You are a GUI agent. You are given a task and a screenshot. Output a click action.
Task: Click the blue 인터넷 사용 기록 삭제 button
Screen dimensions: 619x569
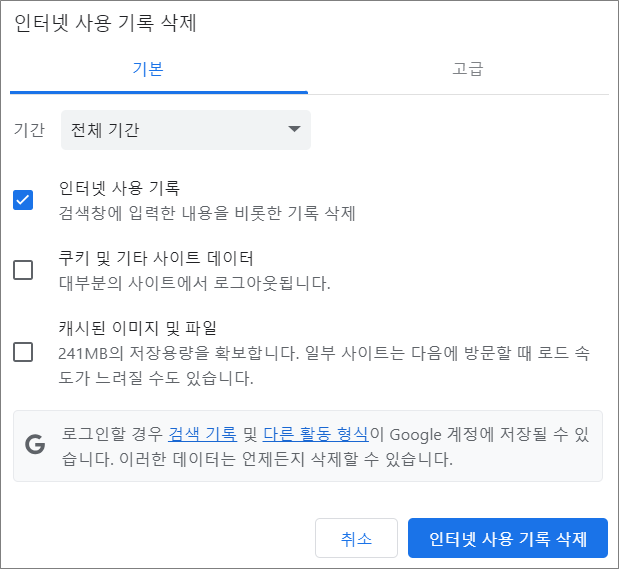tap(508, 538)
